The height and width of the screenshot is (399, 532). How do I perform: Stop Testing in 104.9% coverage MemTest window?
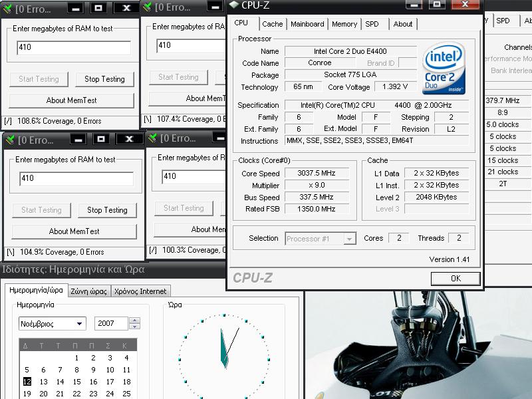(x=107, y=210)
